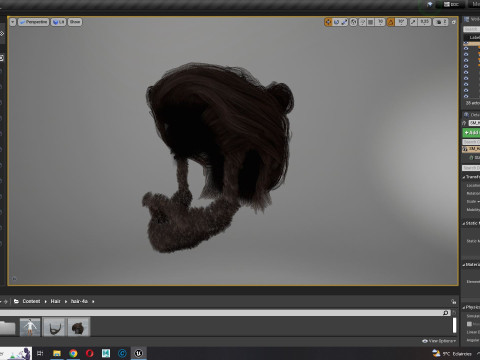Open the surface snapping options icon
The width and height of the screenshot is (480, 360).
coord(362,22)
